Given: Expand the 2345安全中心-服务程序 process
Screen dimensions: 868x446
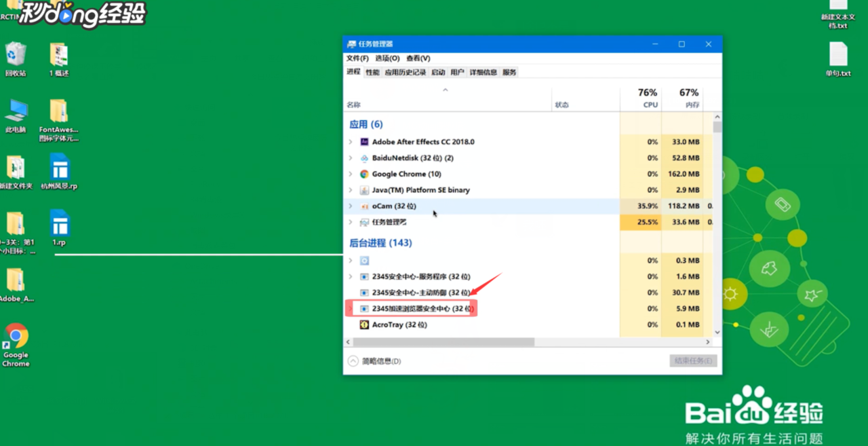Looking at the screenshot, I should (351, 276).
